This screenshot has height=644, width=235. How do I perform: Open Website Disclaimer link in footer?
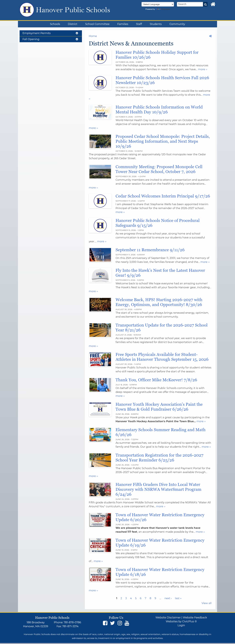(168, 617)
